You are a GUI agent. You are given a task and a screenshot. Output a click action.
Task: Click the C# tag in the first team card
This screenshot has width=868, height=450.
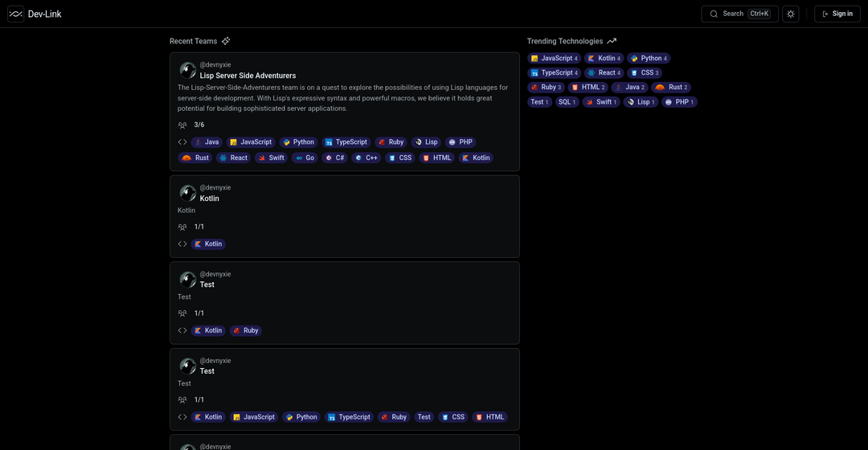pos(334,158)
